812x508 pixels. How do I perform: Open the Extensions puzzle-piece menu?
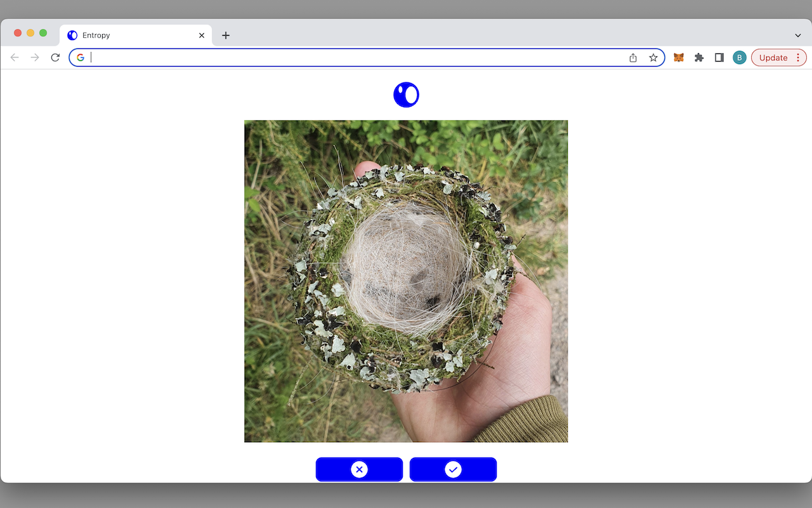699,58
